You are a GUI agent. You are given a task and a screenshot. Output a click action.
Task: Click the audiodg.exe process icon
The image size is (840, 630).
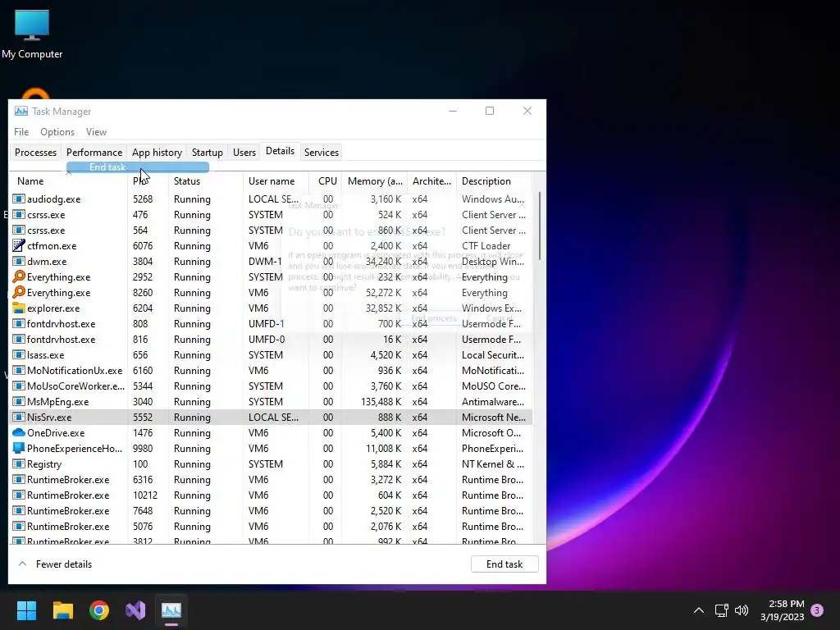(19, 199)
